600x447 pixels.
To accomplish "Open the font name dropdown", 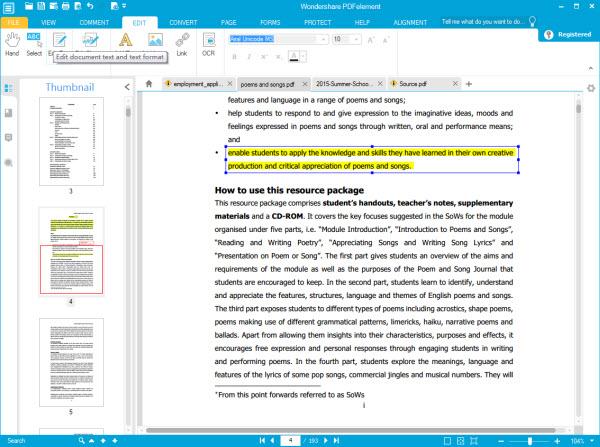I will pos(324,39).
